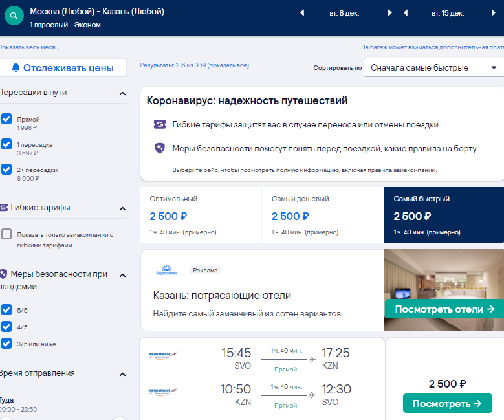The image size is (504, 420).
Task: Click the safety shield icon in coronavirus panel
Action: click(160, 148)
